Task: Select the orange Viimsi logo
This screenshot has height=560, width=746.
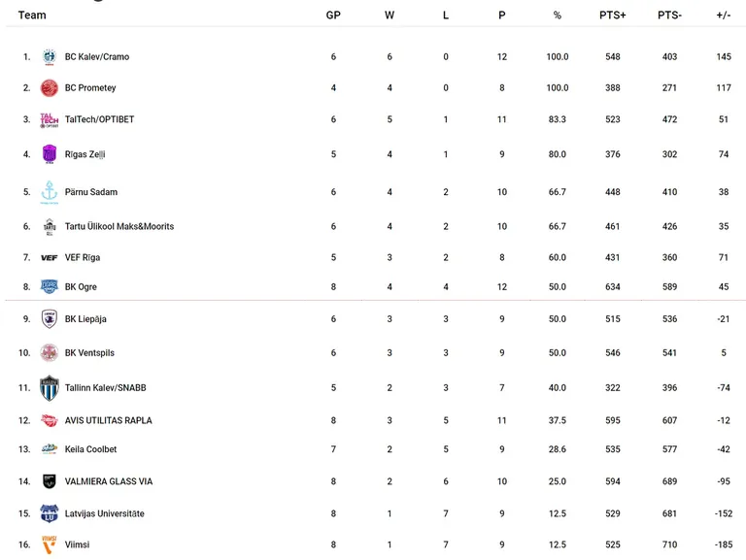Action: [x=49, y=544]
